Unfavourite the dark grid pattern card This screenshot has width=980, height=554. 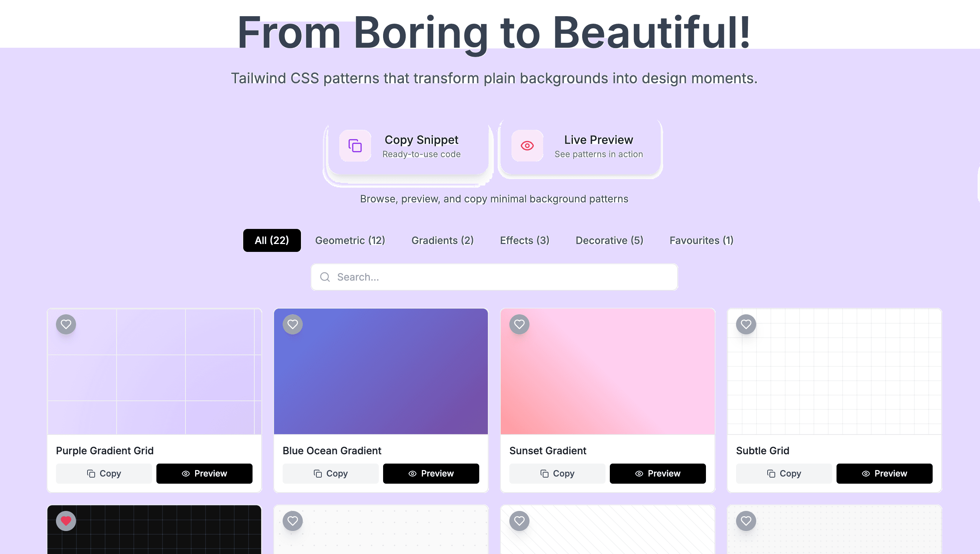[x=66, y=521]
